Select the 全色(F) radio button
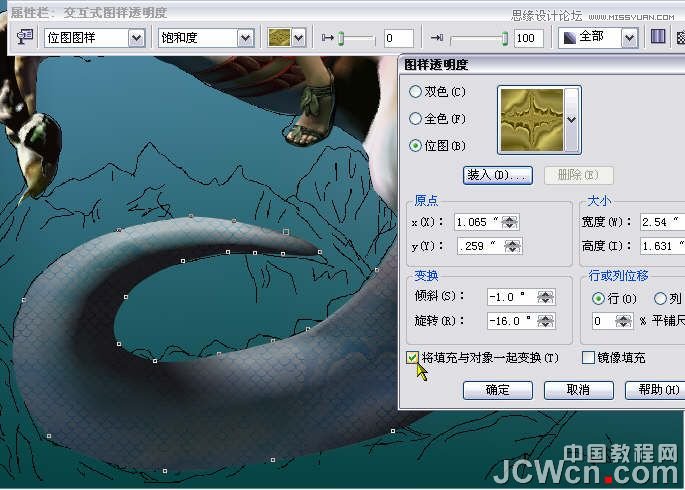This screenshot has height=490, width=685. pyautogui.click(x=415, y=119)
